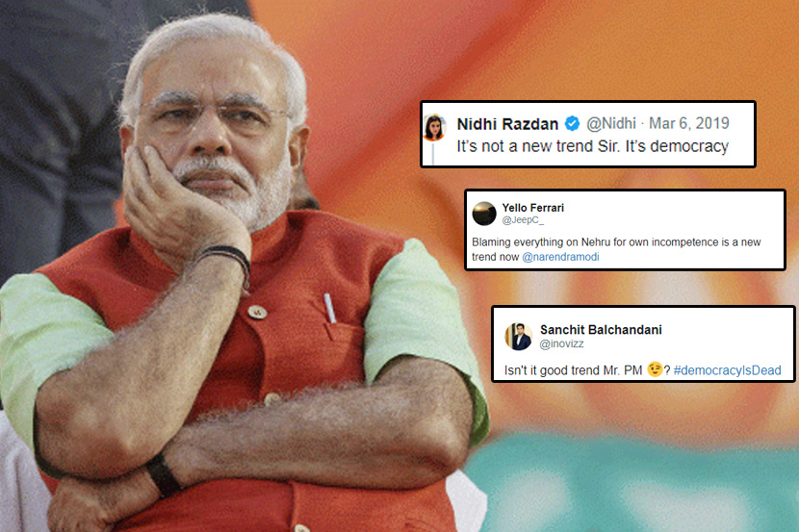The image size is (799, 532).
Task: Open the Sanchit Balchandani display name
Action: pos(601,330)
